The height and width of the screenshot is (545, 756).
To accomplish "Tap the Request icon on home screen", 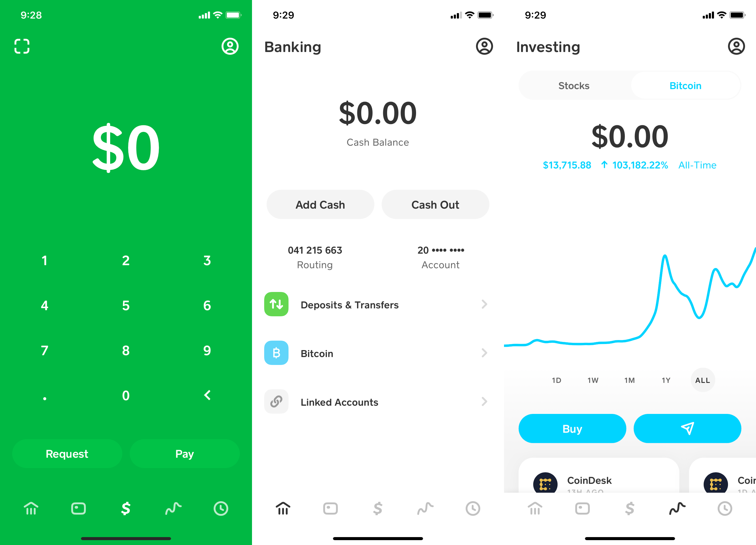I will click(66, 453).
